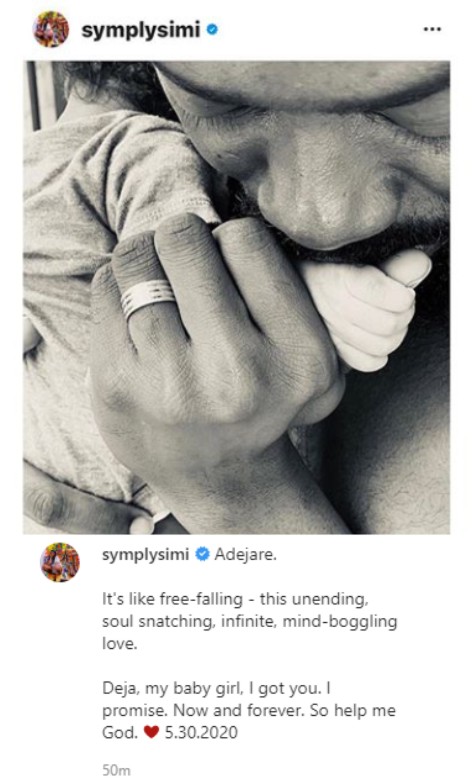Click the "Adejare." caption text

point(245,554)
